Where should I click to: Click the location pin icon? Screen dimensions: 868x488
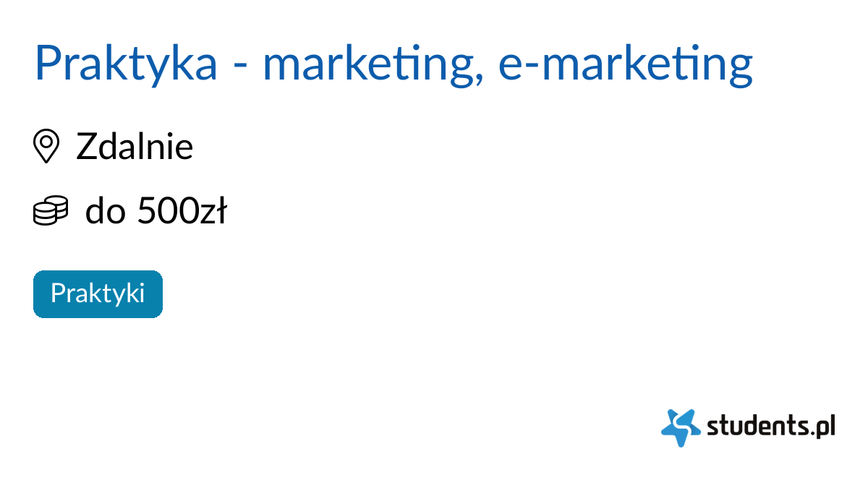point(46,146)
